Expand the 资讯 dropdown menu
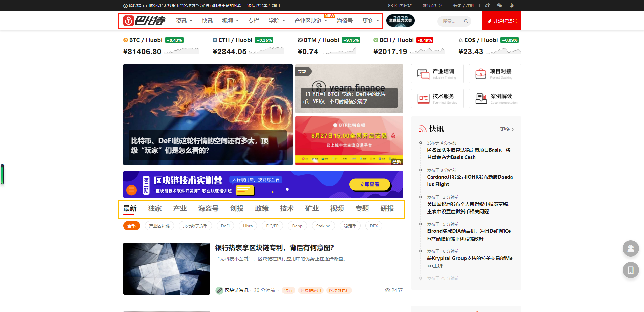 click(x=184, y=21)
